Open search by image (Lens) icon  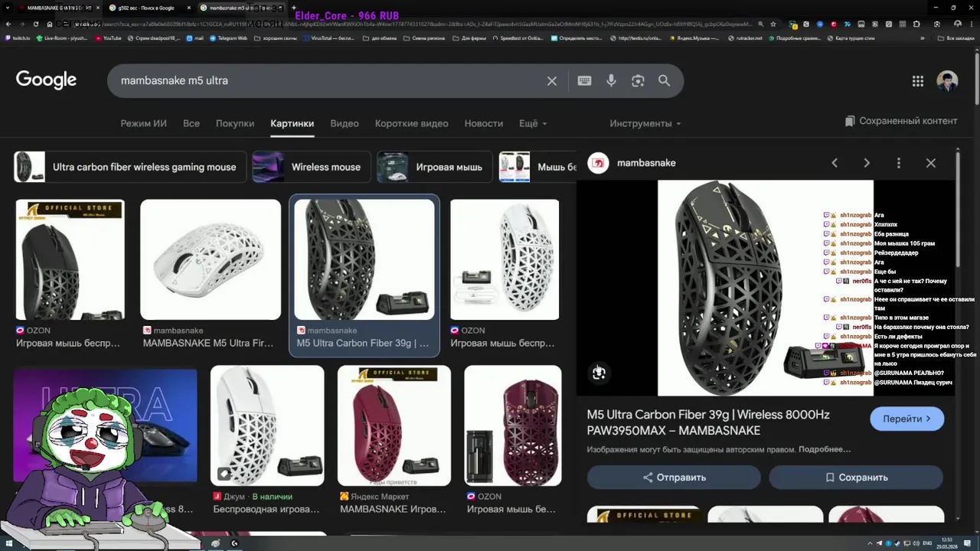click(x=638, y=80)
